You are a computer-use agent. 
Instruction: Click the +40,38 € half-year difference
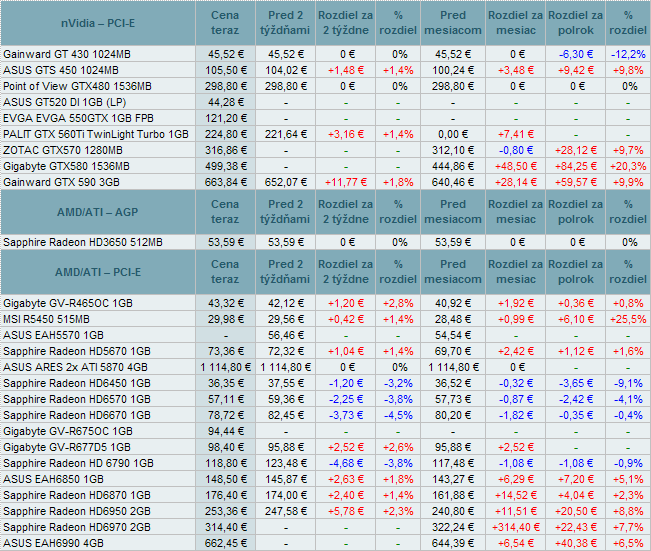click(576, 544)
